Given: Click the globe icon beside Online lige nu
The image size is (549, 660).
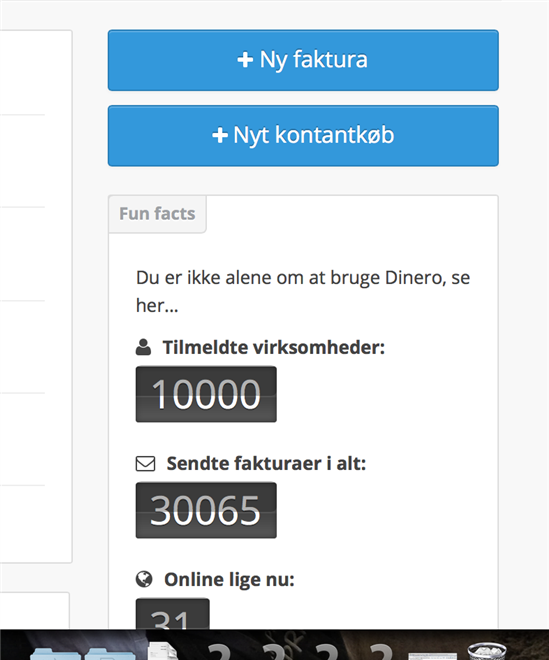Looking at the screenshot, I should click(x=144, y=579).
